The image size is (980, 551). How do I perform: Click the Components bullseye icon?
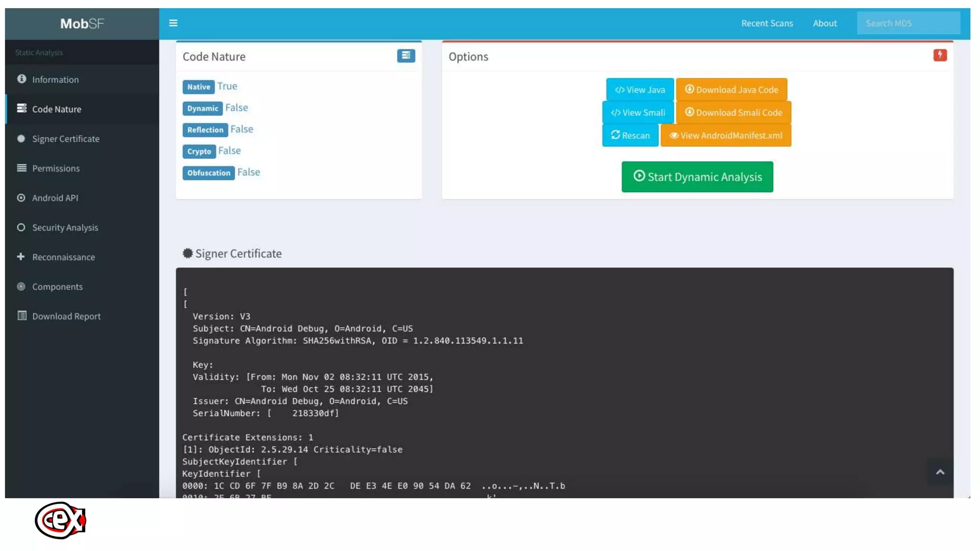click(x=21, y=287)
